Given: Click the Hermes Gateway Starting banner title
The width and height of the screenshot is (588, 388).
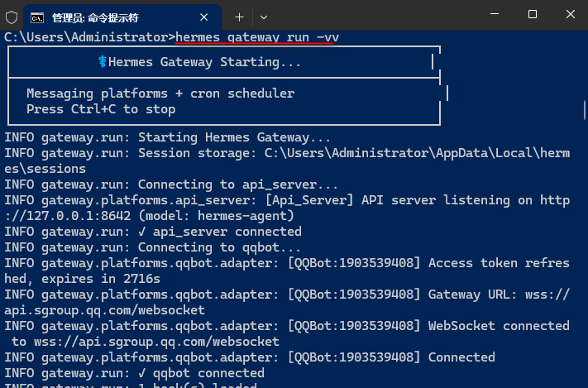Looking at the screenshot, I should click(204, 62).
